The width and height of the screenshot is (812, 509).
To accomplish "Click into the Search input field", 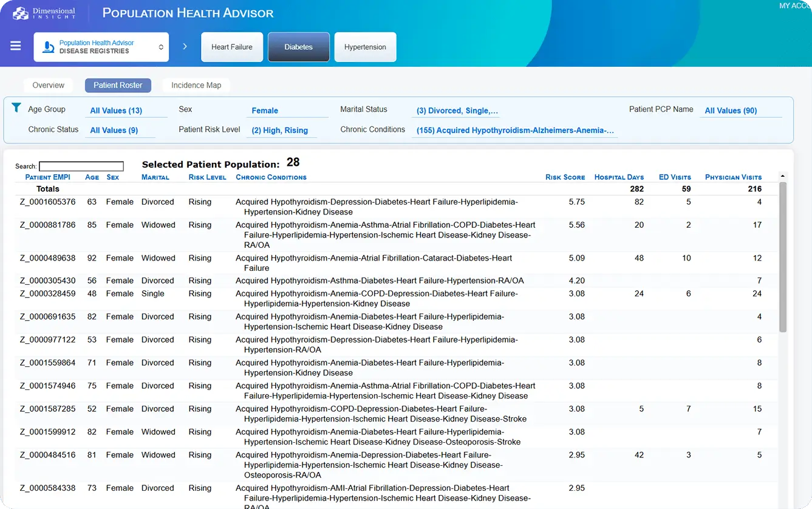I will [81, 166].
